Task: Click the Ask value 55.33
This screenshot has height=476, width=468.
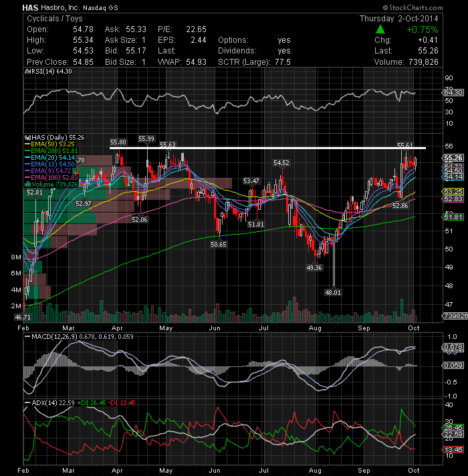Action: (x=136, y=29)
